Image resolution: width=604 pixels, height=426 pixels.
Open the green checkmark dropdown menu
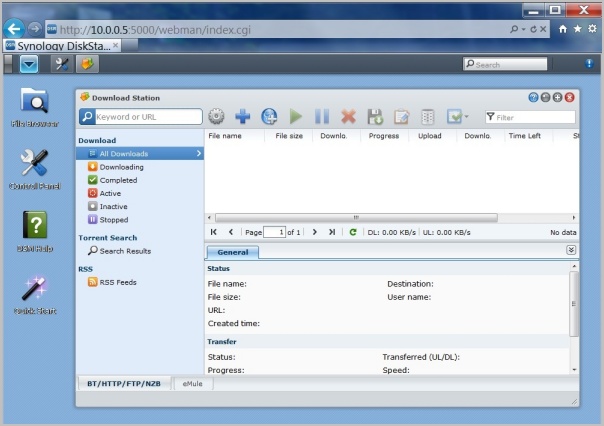tap(457, 116)
